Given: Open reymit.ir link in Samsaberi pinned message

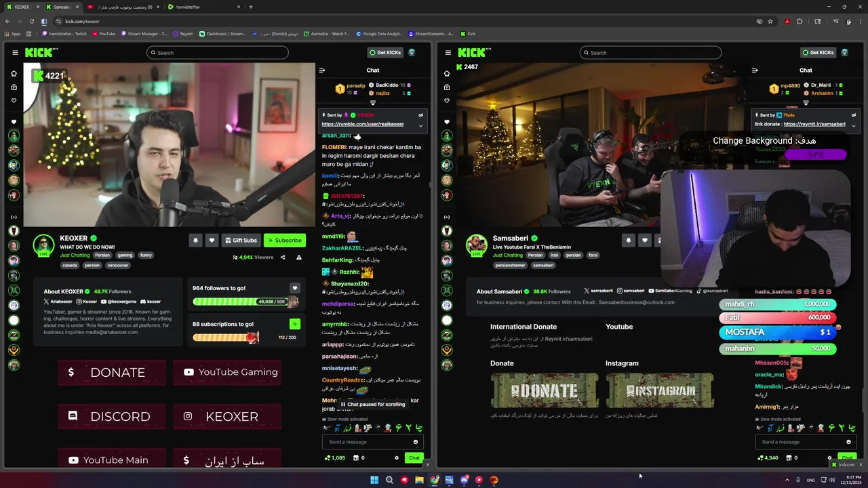Looking at the screenshot, I should (814, 124).
